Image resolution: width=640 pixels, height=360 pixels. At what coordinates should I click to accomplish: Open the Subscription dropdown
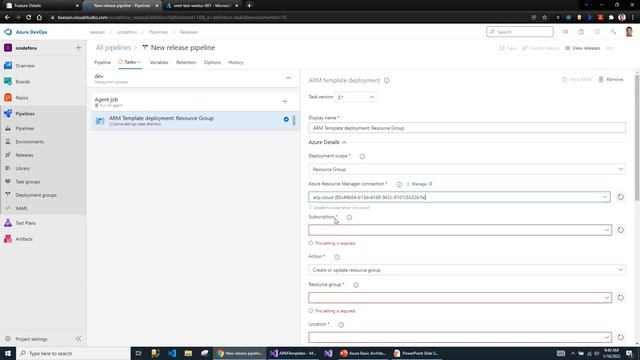click(x=460, y=230)
